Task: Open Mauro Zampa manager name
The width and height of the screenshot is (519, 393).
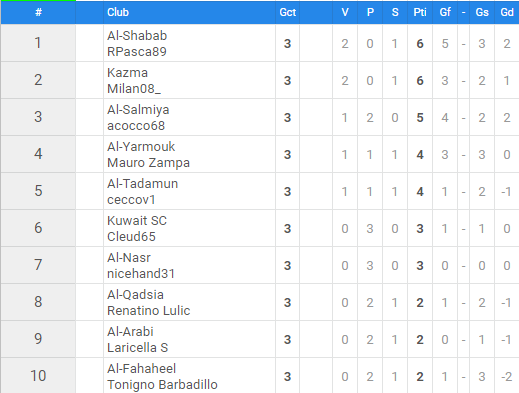Action: click(x=148, y=163)
